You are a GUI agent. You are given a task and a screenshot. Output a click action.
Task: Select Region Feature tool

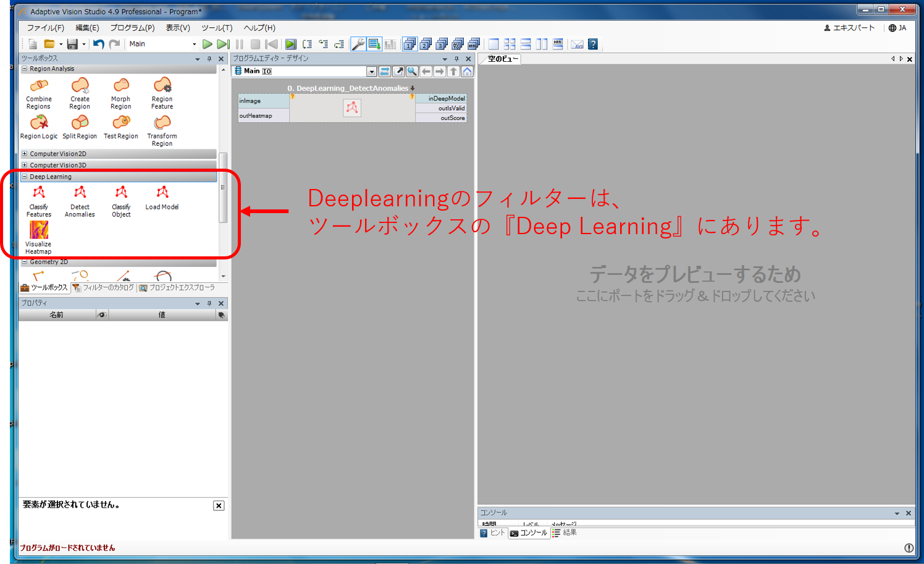[x=162, y=94]
